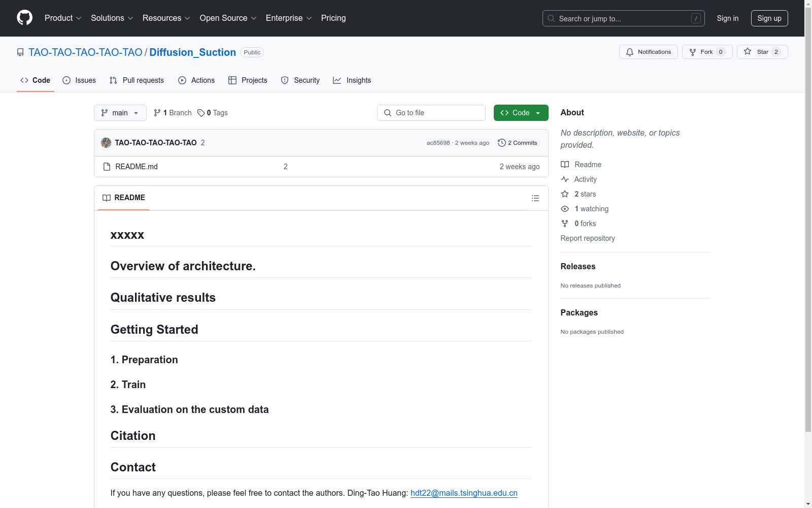
Task: Expand the Enterprise menu
Action: pos(289,18)
